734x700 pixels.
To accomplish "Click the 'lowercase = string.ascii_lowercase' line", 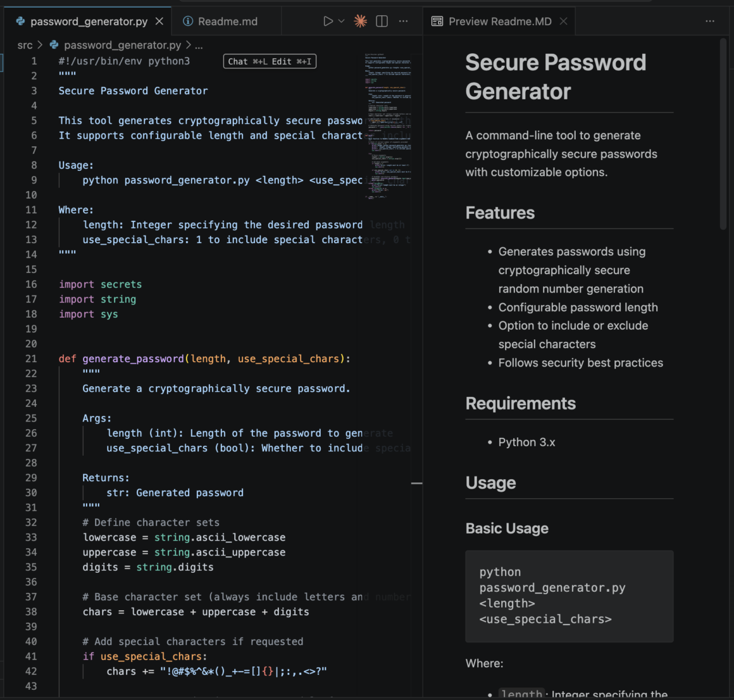I will coord(184,537).
